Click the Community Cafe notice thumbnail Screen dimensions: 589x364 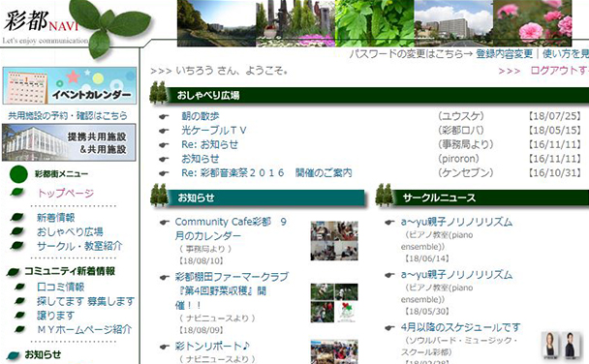point(334,241)
